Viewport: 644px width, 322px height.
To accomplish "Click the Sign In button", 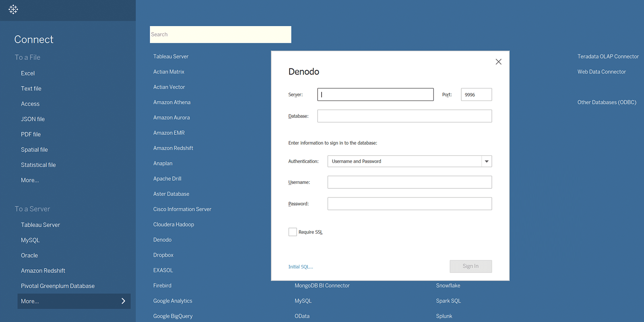I will [471, 266].
